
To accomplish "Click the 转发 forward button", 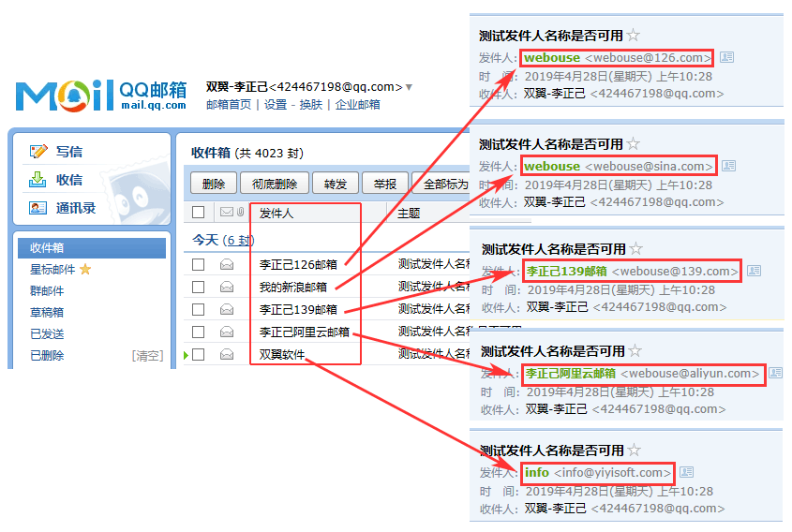I will point(336,184).
